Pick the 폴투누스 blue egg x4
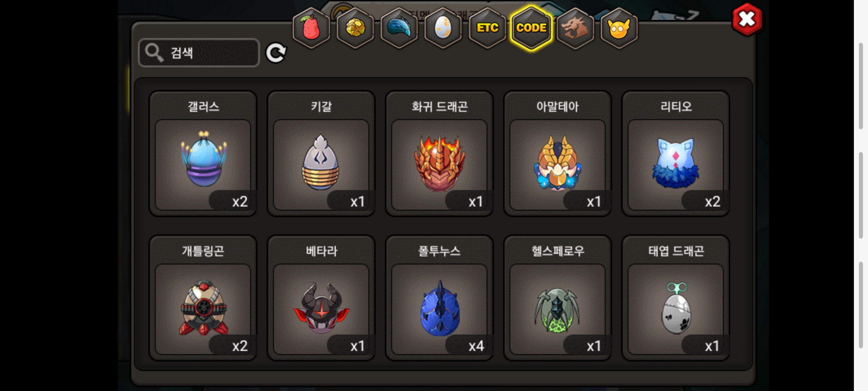 coord(439,298)
